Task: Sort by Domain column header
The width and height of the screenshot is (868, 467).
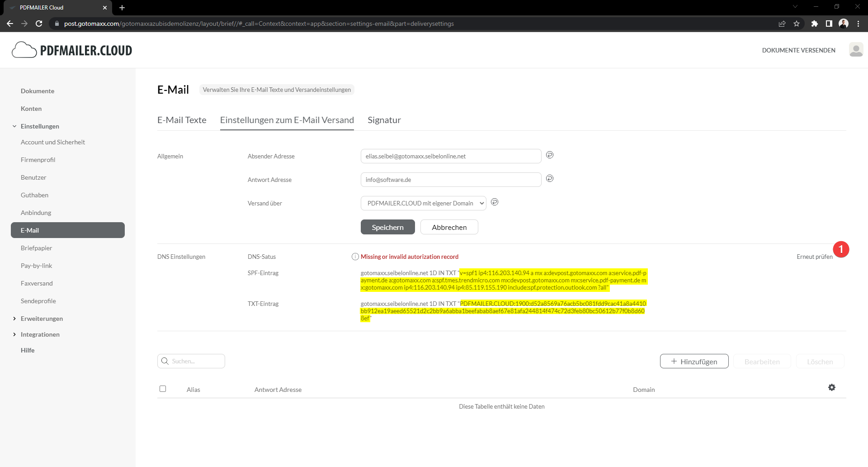Action: pyautogui.click(x=644, y=390)
